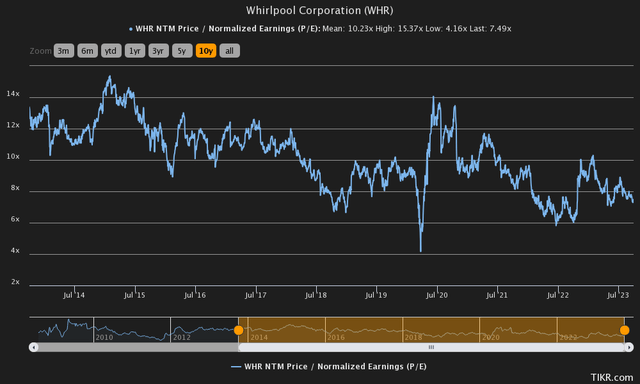Click the 2016 label in the navigator
This screenshot has width=640, height=384.
pos(336,337)
